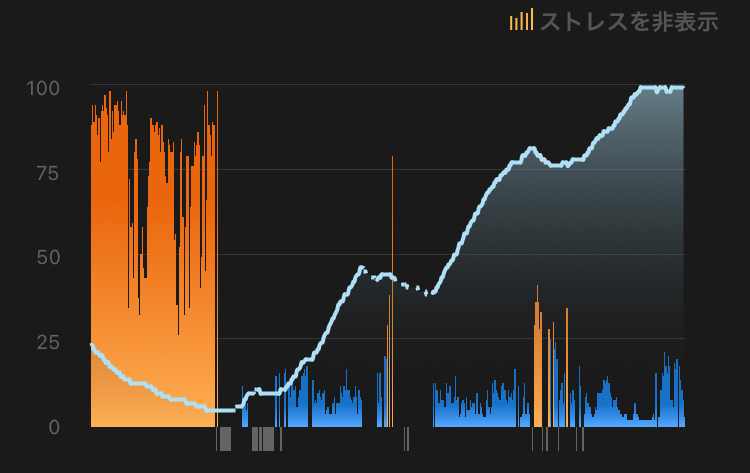Click the y-axis label 75
The image size is (750, 473).
click(48, 173)
